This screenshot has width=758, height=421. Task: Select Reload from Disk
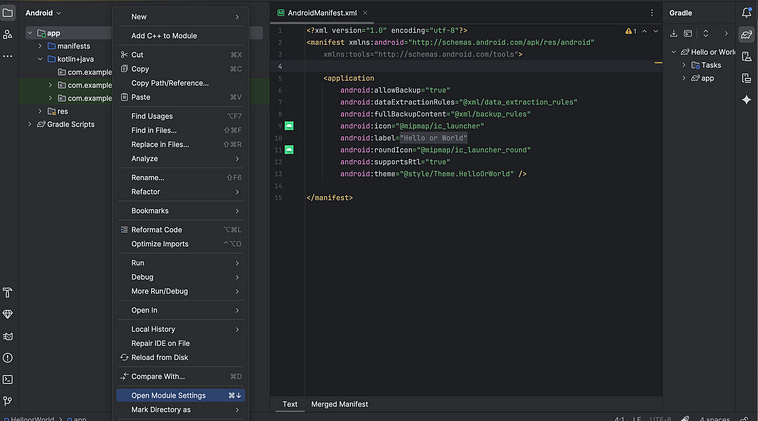[x=180, y=357]
